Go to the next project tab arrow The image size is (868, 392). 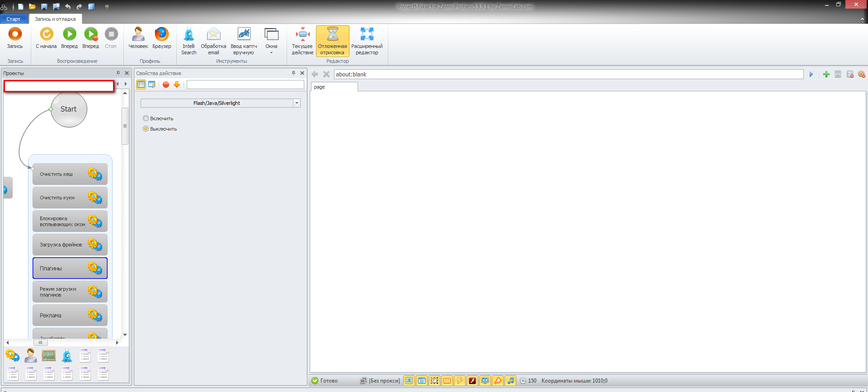pyautogui.click(x=126, y=84)
